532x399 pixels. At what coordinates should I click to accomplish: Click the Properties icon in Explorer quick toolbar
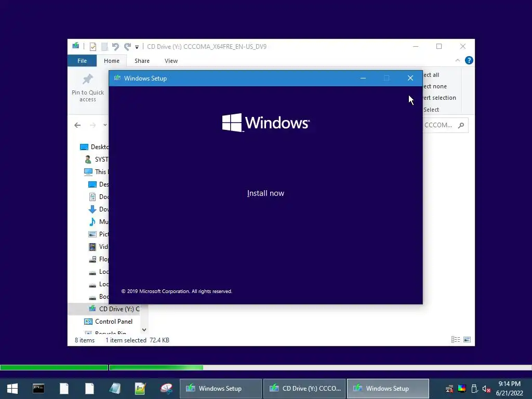(x=92, y=46)
